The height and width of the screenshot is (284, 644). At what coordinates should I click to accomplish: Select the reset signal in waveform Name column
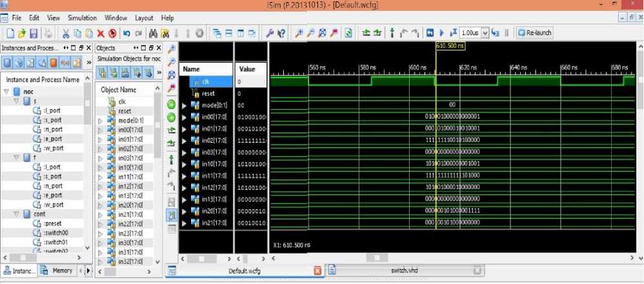[x=208, y=94]
